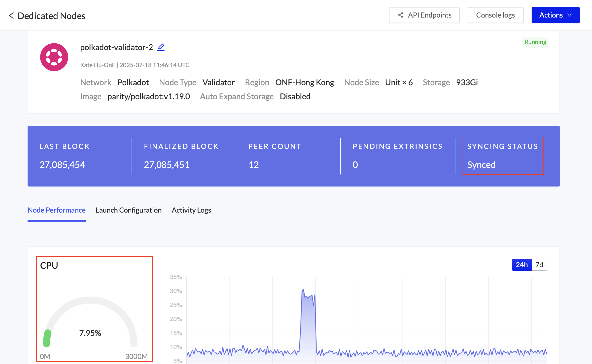Click the chevron on the Actions button

click(569, 15)
